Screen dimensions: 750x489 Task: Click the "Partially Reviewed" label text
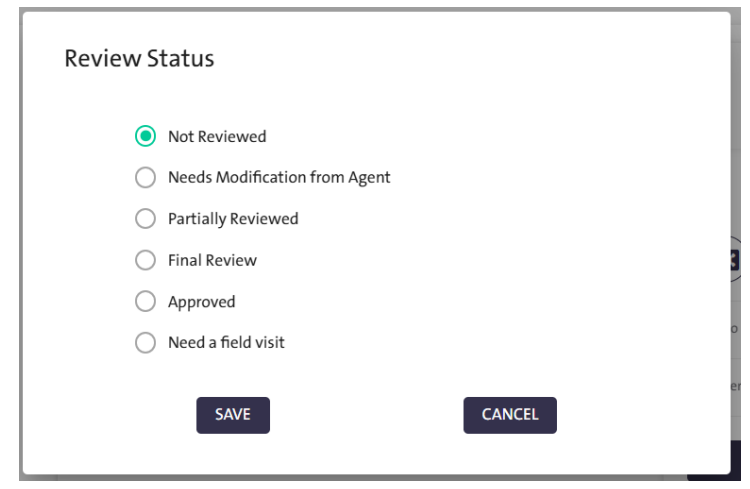[233, 218]
